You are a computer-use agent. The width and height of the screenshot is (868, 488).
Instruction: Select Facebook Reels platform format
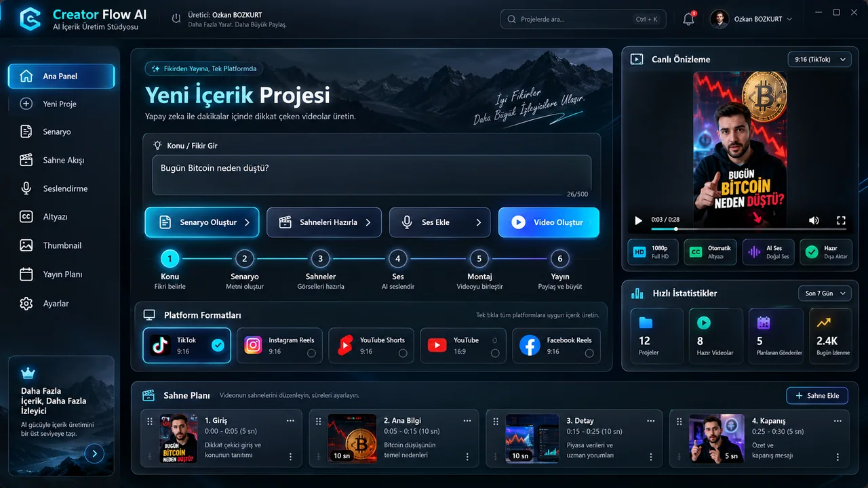pyautogui.click(x=556, y=346)
